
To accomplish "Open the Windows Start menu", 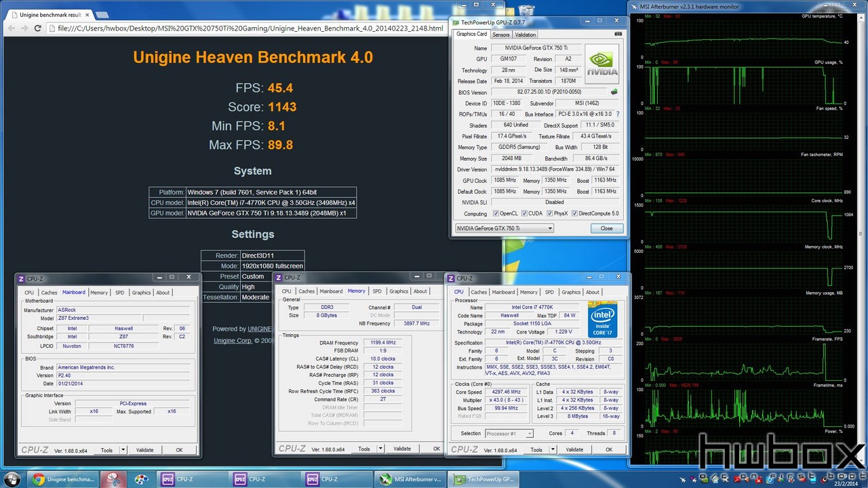I will coord(12,479).
